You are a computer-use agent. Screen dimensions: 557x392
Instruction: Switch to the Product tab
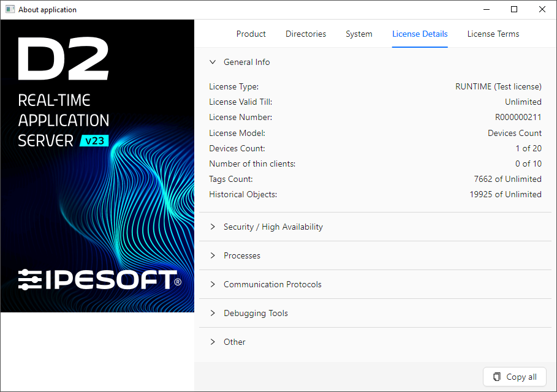pos(251,34)
